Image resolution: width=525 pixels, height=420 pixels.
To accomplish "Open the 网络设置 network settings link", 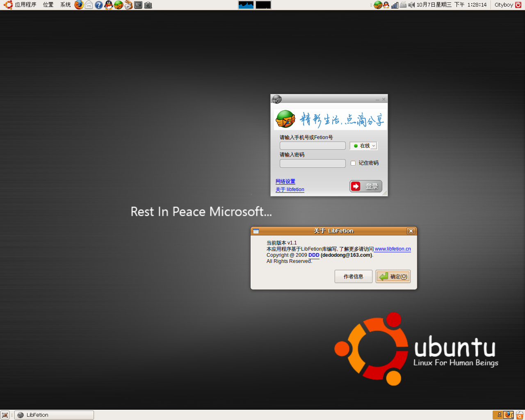I will click(x=285, y=181).
